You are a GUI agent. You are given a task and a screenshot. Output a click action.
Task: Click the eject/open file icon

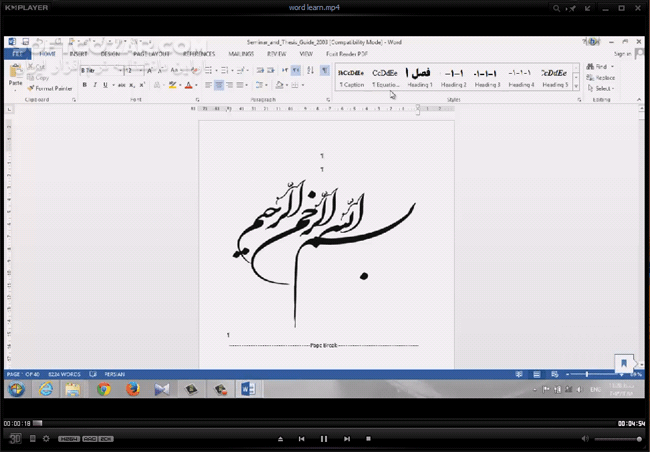(280, 439)
